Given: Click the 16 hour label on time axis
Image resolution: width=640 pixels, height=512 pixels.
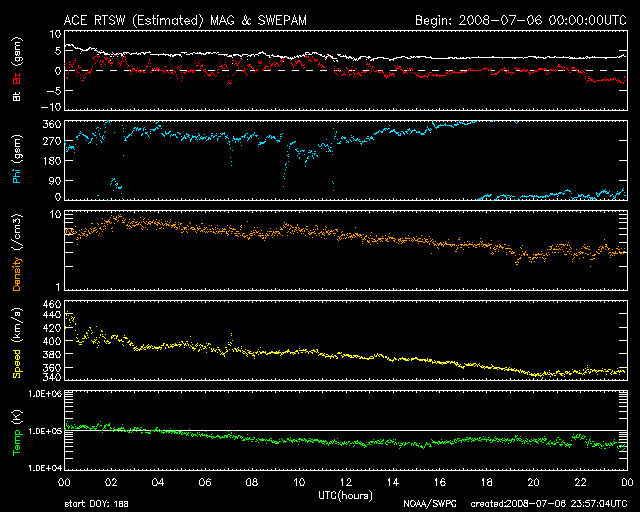Looking at the screenshot, I should click(x=440, y=482).
